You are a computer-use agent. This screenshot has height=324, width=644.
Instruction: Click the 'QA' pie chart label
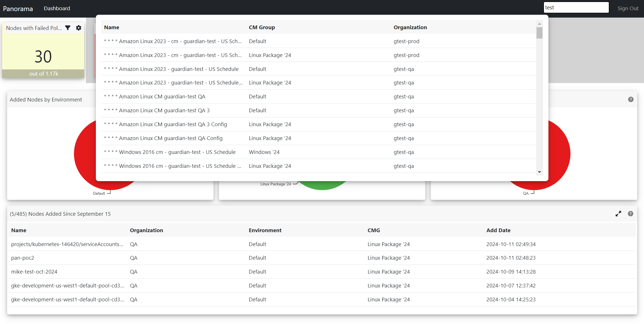click(x=526, y=193)
